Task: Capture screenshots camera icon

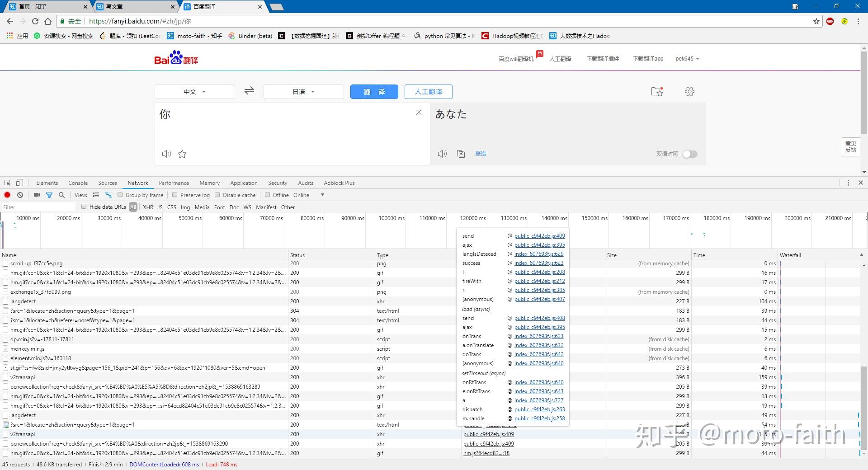Action: pyautogui.click(x=37, y=195)
